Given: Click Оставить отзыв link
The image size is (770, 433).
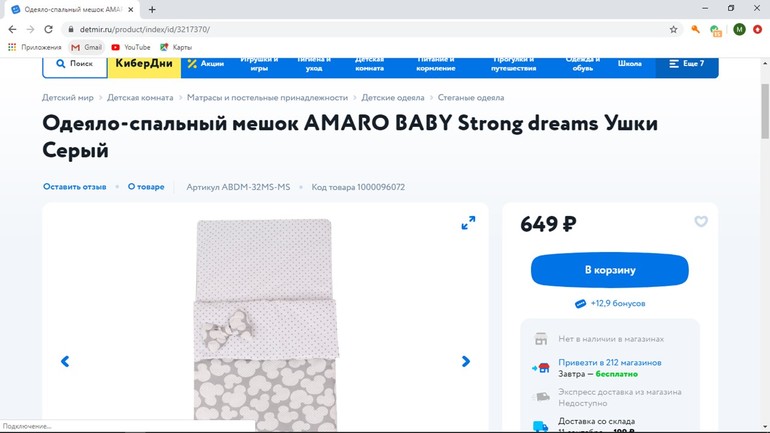Looking at the screenshot, I should pyautogui.click(x=75, y=187).
